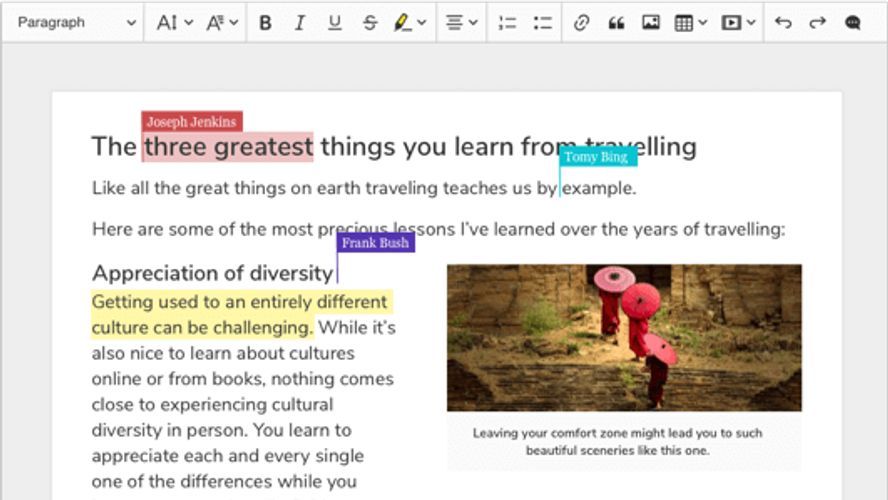The height and width of the screenshot is (500, 888).
Task: Open the text alignment options
Action: [461, 22]
